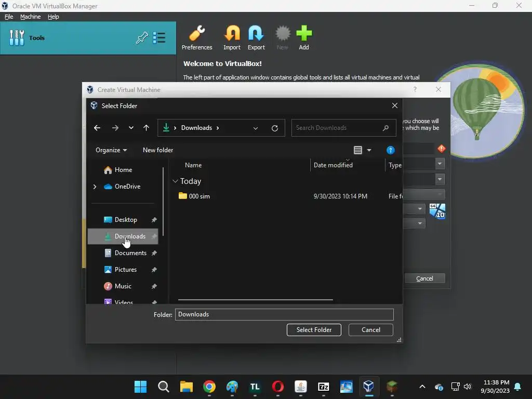Sort by Name column header
The image size is (532, 399).
193,165
